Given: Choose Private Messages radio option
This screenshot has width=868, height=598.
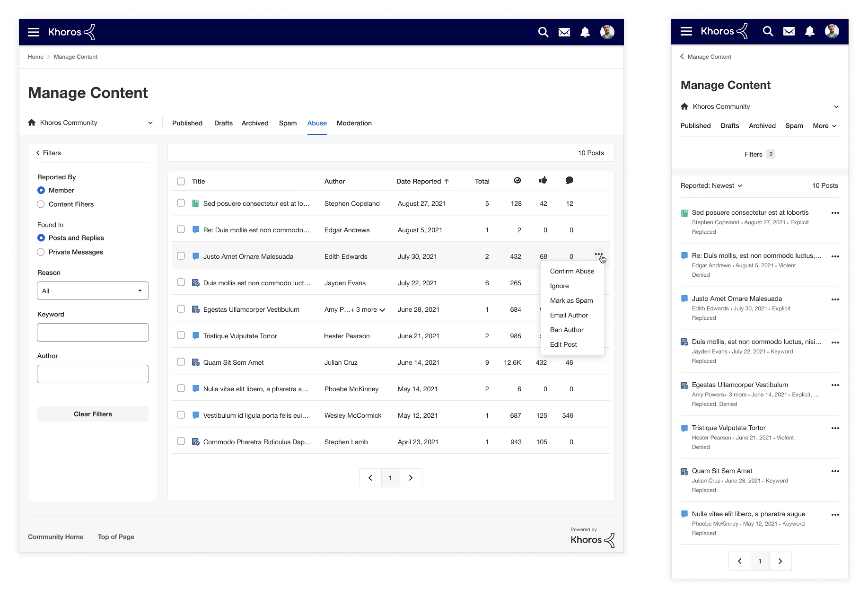Looking at the screenshot, I should (41, 252).
